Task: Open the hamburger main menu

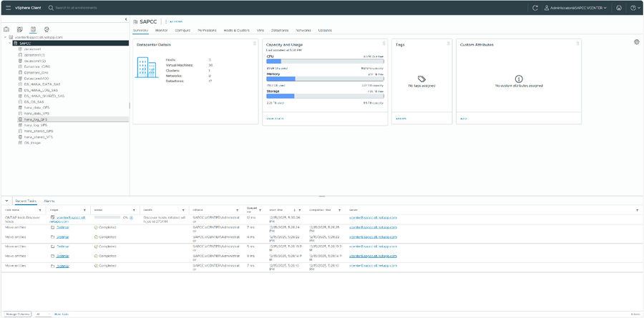Action: (8, 8)
